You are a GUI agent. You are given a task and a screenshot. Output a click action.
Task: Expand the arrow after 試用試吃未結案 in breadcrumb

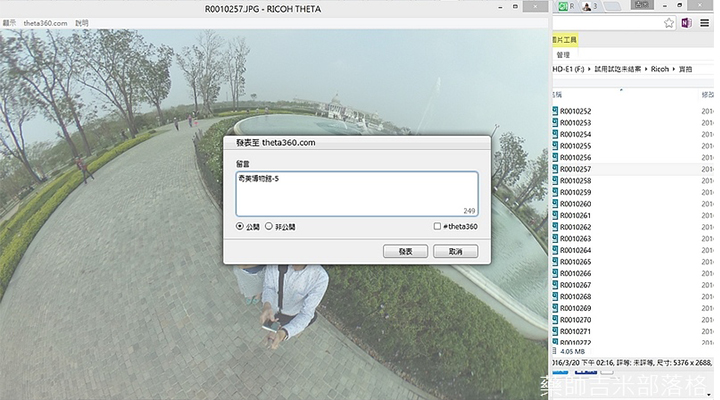point(646,69)
